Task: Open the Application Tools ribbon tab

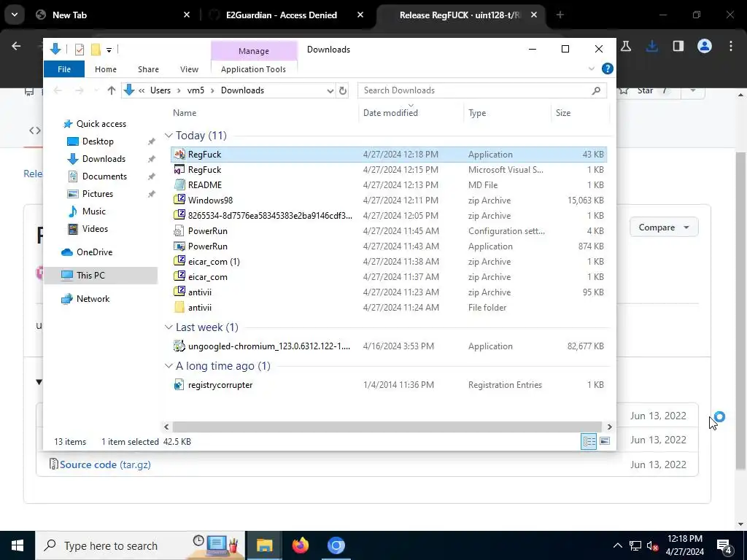Action: (253, 69)
